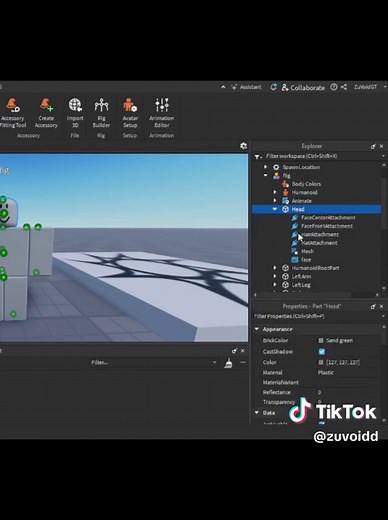Focus the Filter workspace search field

322,156
